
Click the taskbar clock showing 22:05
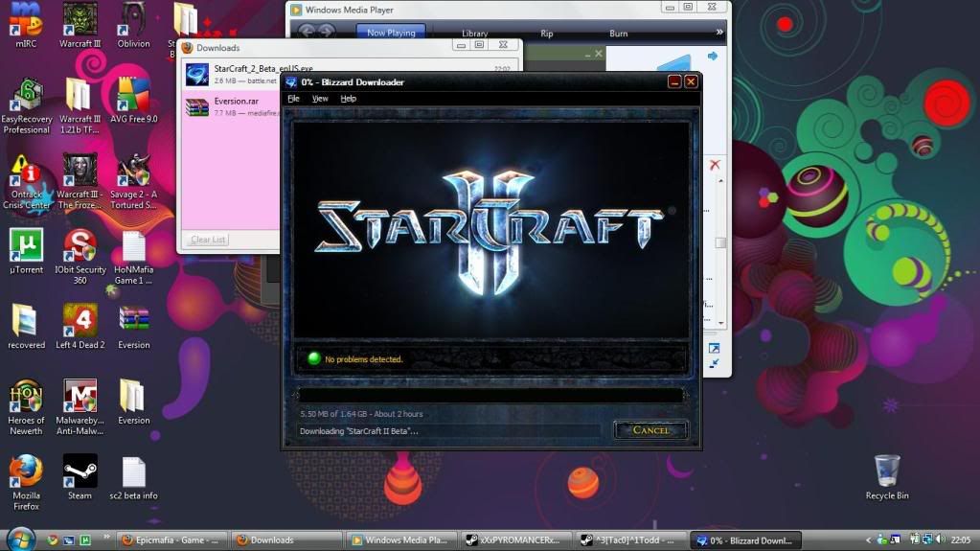(961, 540)
